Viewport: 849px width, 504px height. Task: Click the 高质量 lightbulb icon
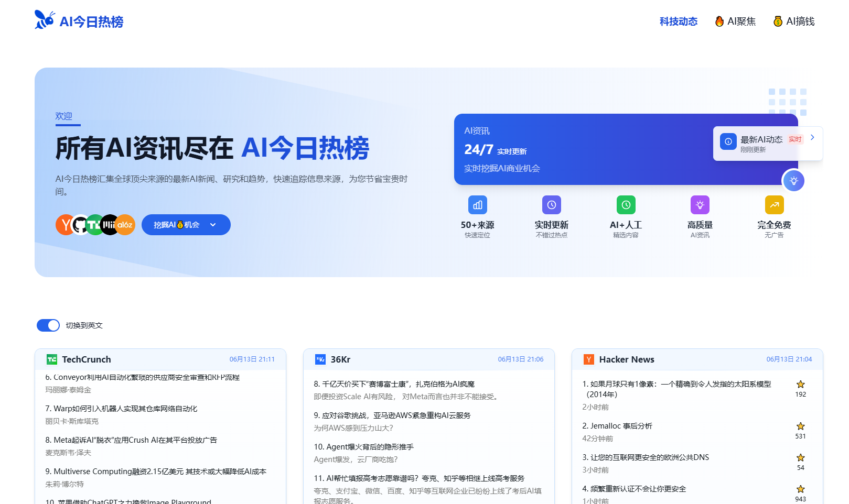(700, 205)
